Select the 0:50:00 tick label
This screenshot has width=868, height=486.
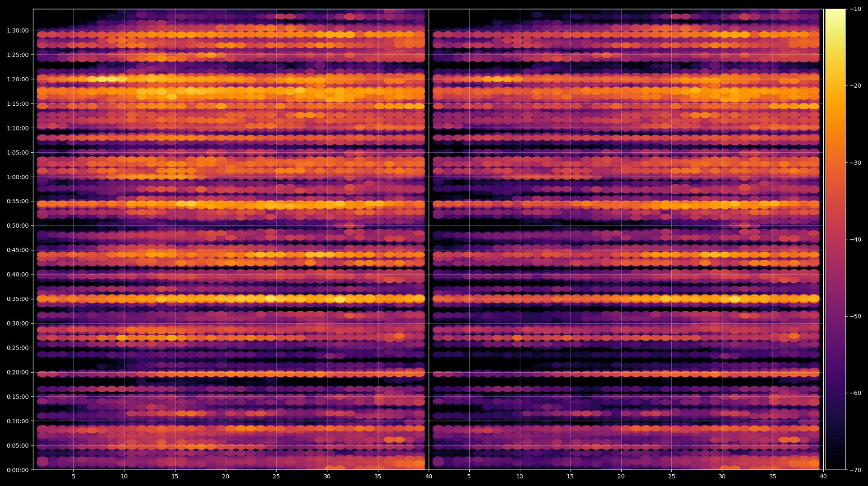(18, 226)
